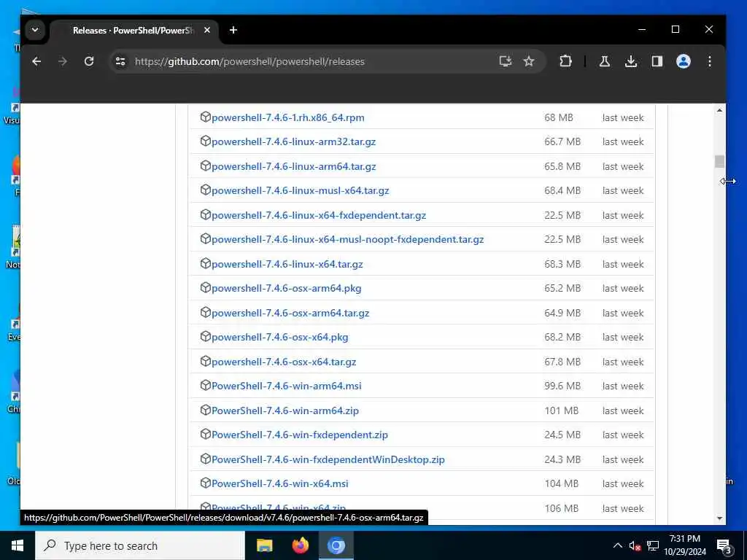The image size is (747, 560).
Task: Click the 66.7 MB size text
Action: tap(562, 142)
